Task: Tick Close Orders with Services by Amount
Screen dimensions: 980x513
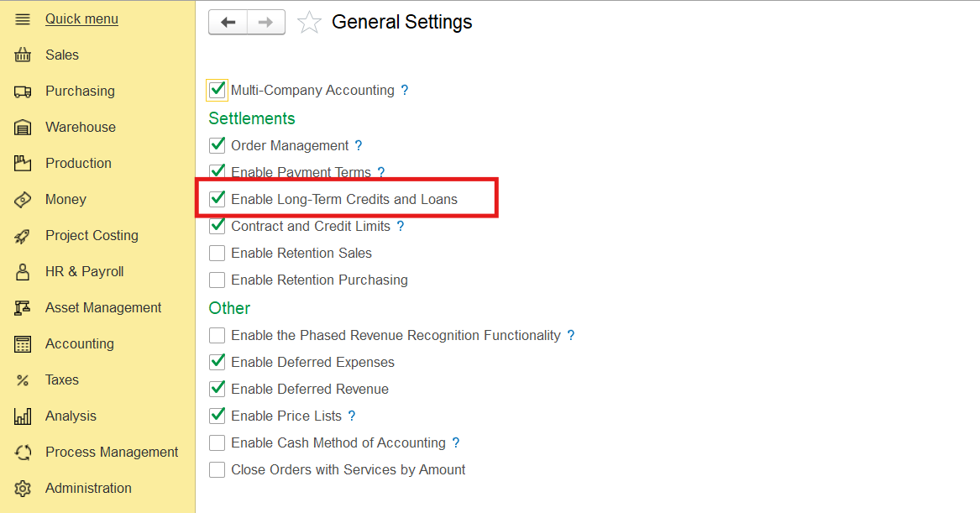Action: tap(217, 469)
